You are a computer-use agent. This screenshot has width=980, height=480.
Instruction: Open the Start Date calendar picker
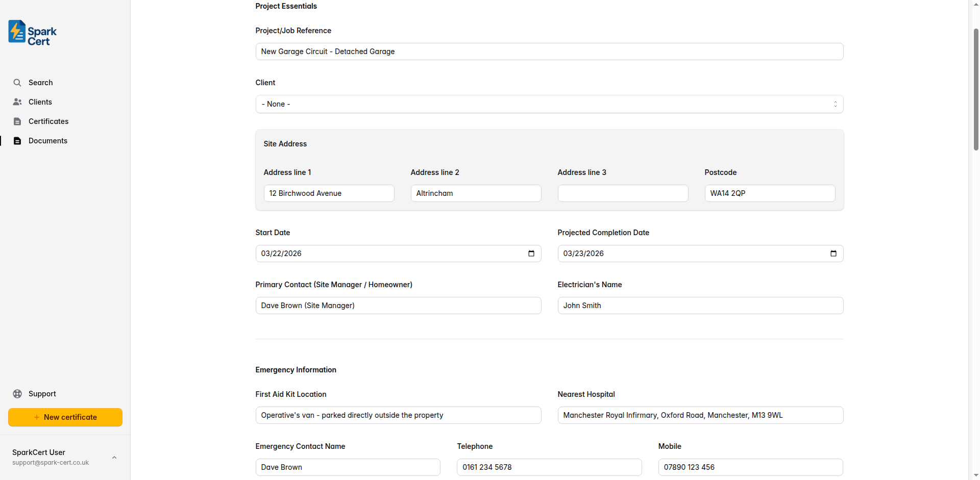532,254
